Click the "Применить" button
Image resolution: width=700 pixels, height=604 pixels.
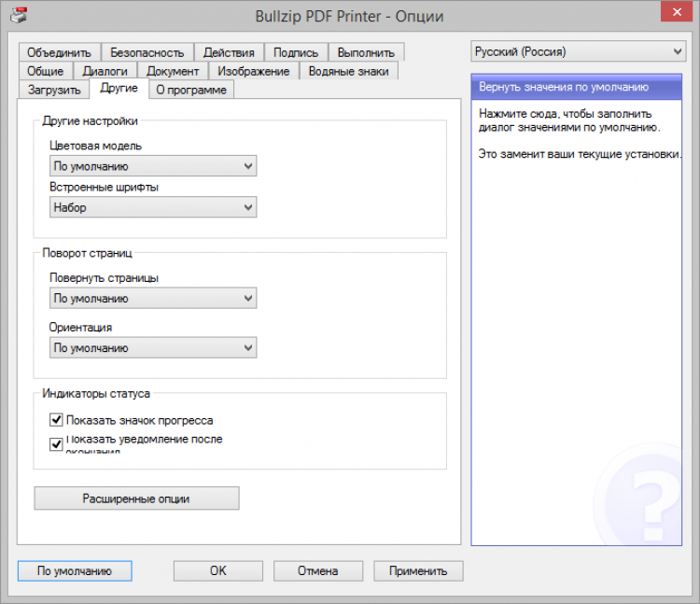418,570
